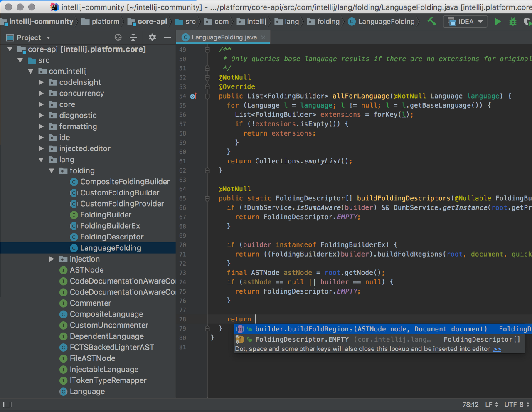Toggle tool window bars in status bar corner

point(7,405)
